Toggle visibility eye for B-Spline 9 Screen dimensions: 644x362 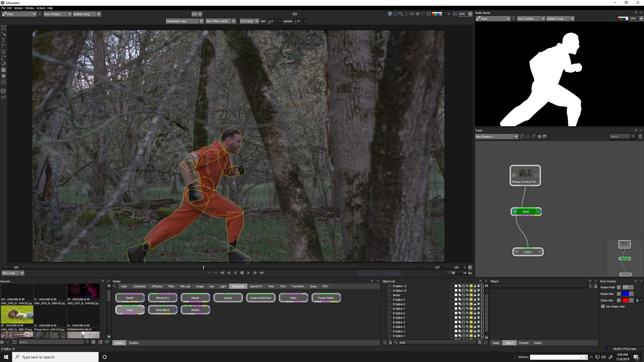tap(479, 300)
